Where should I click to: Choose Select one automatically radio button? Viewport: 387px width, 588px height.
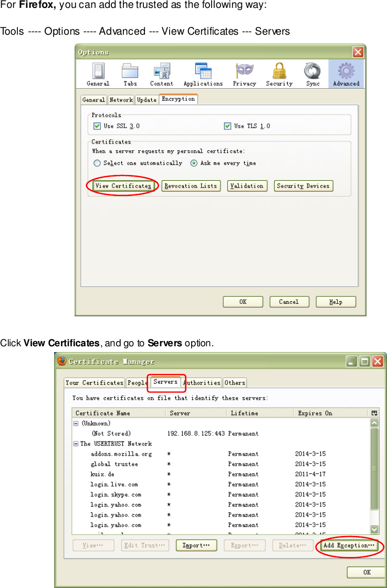97,163
